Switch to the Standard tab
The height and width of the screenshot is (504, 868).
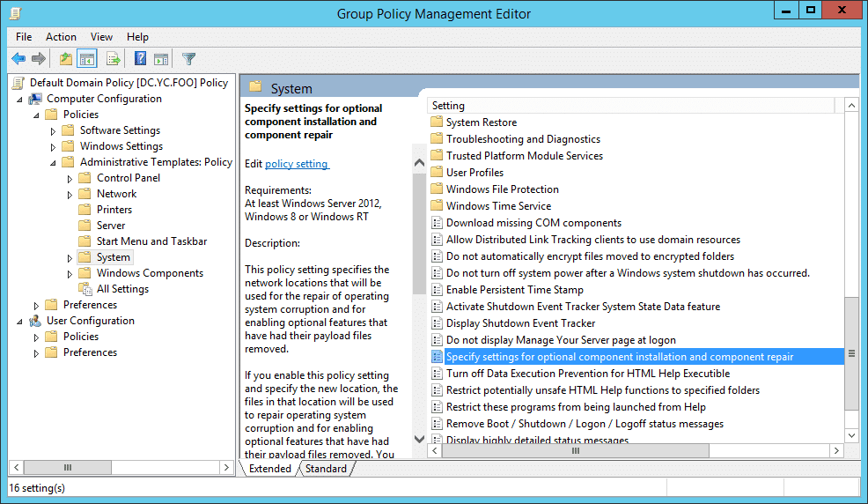pyautogui.click(x=326, y=469)
